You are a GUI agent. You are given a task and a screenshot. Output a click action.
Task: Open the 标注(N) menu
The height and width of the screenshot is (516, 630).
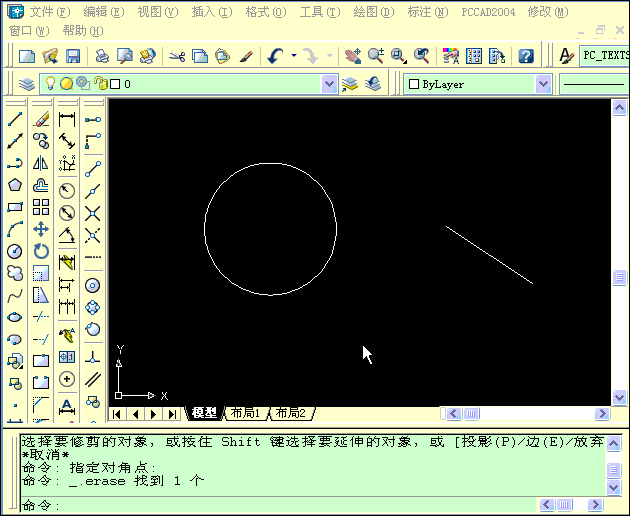click(x=428, y=12)
